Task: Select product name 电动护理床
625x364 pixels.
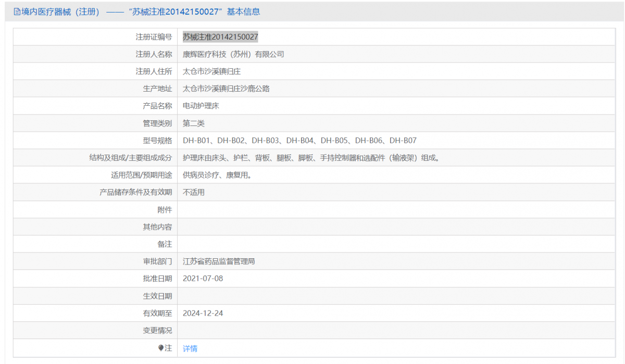Action: pos(201,106)
